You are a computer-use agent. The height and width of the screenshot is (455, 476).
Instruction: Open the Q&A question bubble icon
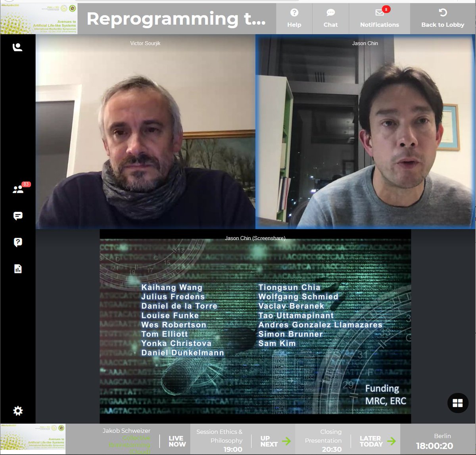click(18, 242)
